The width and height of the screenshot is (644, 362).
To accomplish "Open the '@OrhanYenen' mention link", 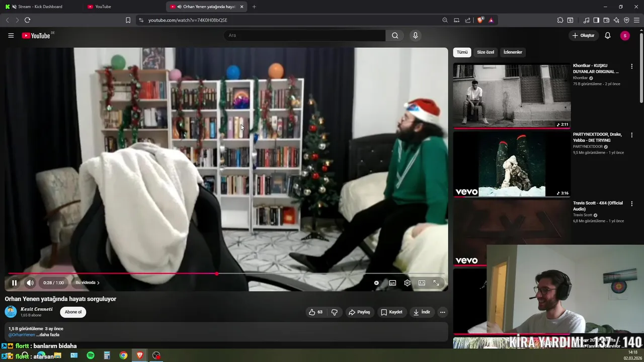I will pos(22,335).
